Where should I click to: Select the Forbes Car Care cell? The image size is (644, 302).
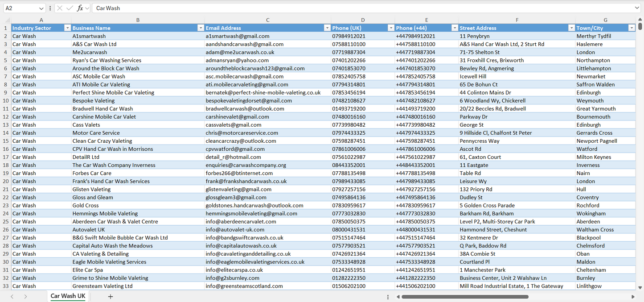(x=138, y=173)
